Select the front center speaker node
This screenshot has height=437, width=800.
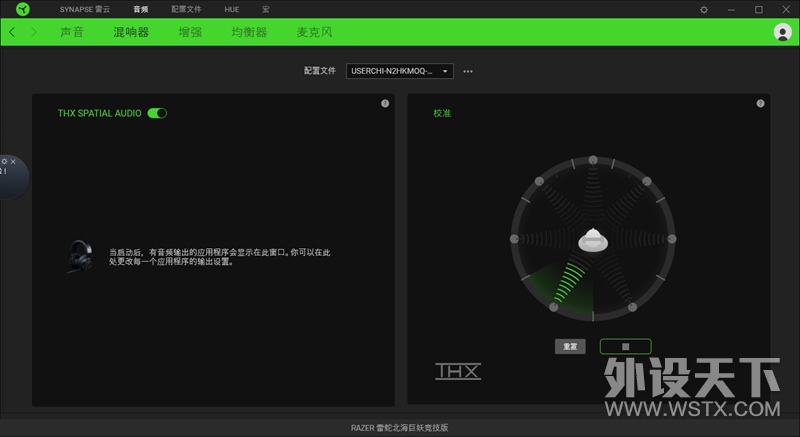click(593, 160)
